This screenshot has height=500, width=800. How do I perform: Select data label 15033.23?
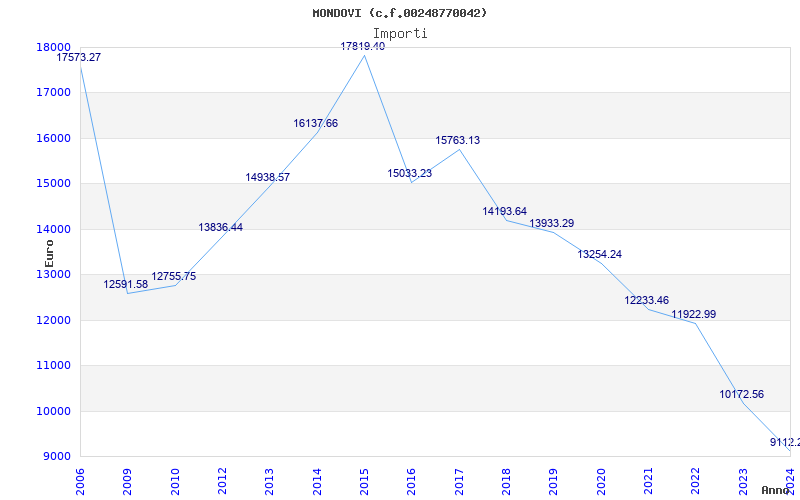click(x=410, y=173)
